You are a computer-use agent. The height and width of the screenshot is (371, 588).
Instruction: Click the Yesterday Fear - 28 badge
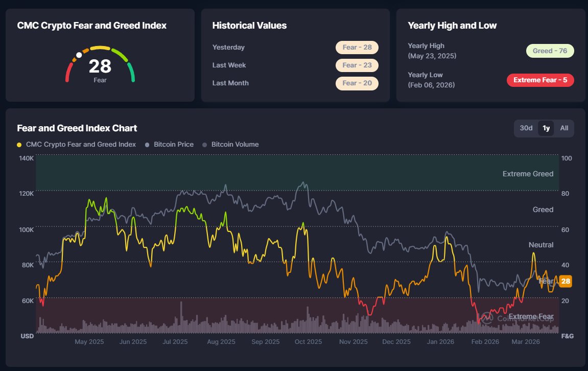(x=357, y=48)
